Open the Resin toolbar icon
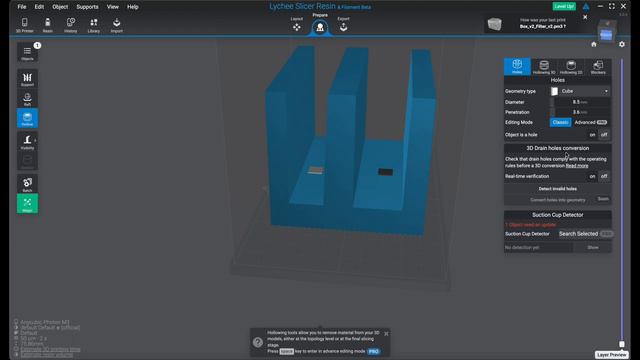The width and height of the screenshot is (640, 360). pos(48,24)
